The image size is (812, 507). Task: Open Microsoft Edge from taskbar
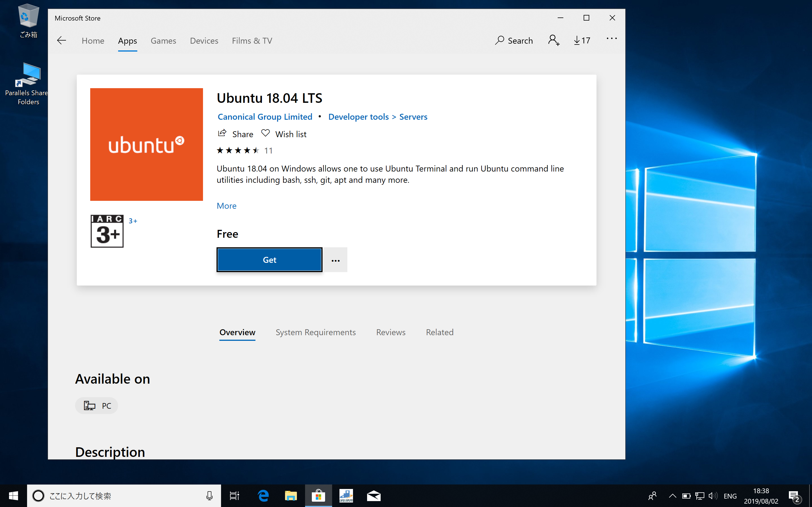pos(263,495)
